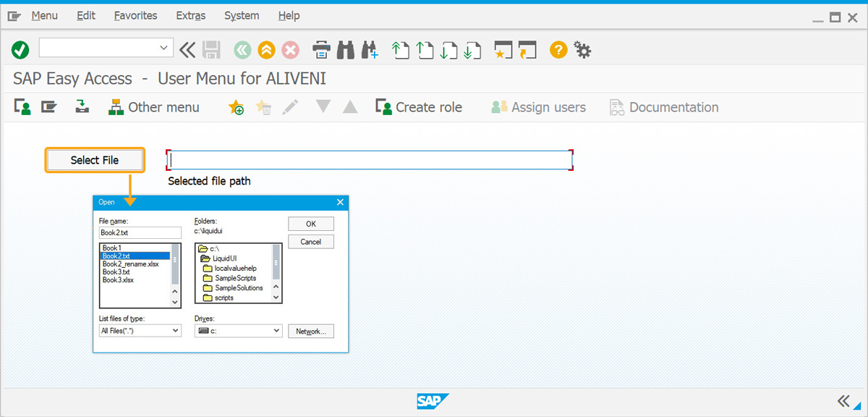868x417 pixels.
Task: Click the pencil Change Favorites icon
Action: click(290, 107)
